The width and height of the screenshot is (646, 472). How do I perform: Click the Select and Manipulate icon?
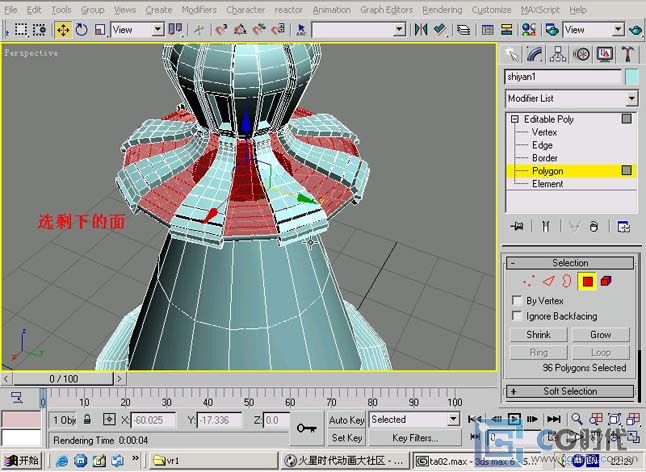coord(199,30)
